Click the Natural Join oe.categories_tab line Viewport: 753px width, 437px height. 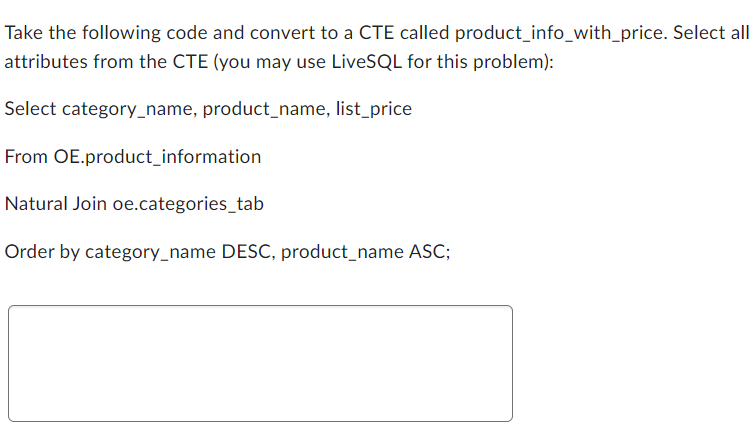pyautogui.click(x=134, y=204)
